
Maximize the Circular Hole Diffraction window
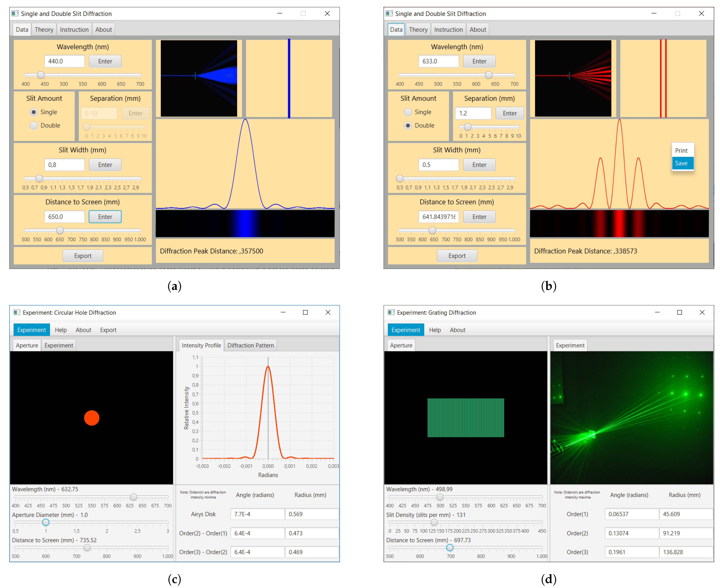(x=306, y=313)
